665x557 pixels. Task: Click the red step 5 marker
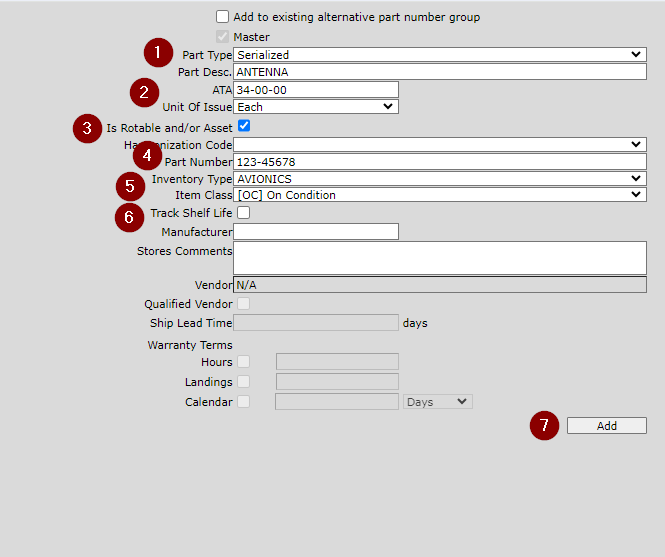coord(130,185)
